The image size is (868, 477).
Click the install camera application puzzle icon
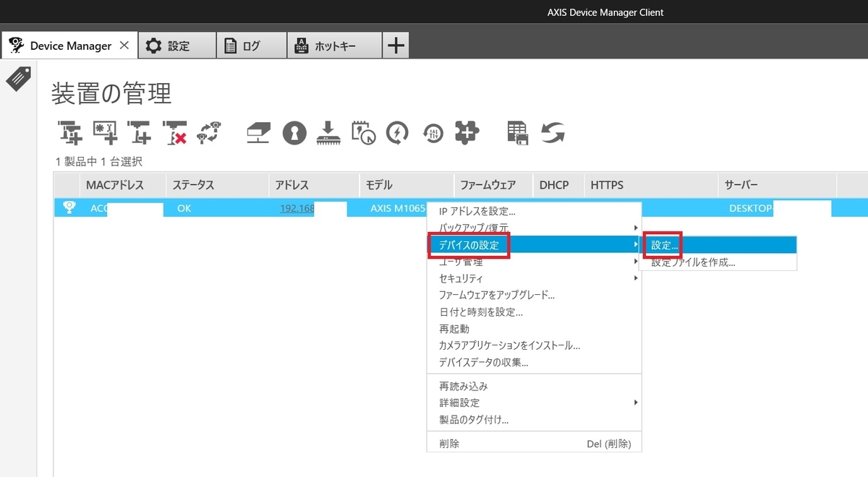click(x=467, y=132)
